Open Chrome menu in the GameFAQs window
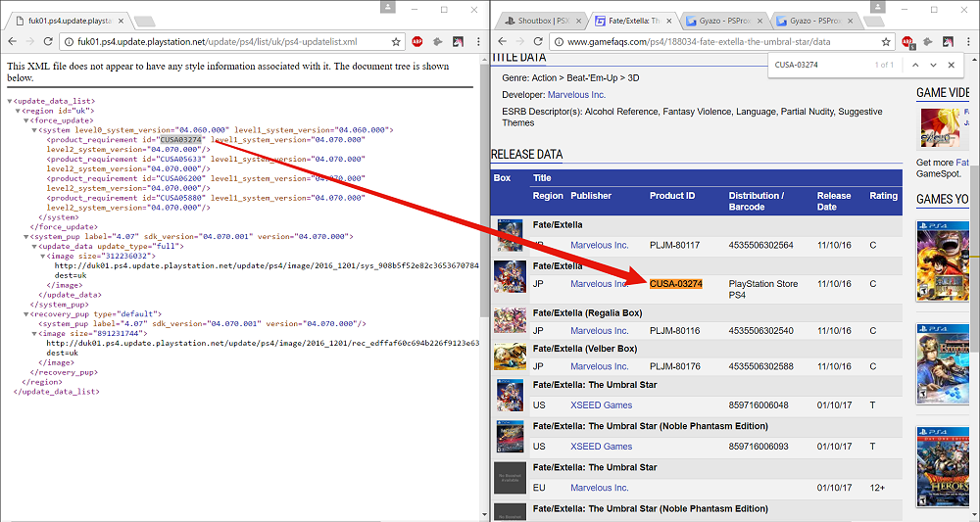Viewport: 980px width, 522px height. [x=968, y=42]
